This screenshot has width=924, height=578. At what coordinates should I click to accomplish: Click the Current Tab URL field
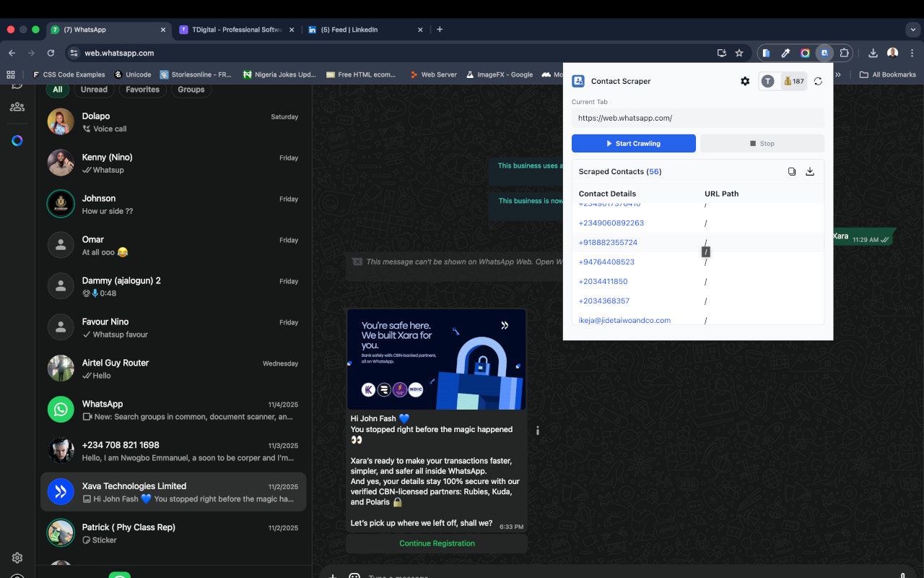coord(698,118)
